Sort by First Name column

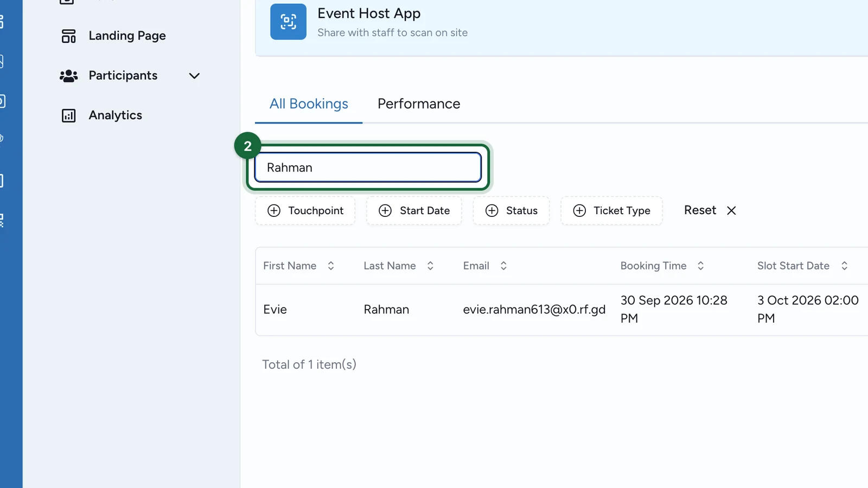click(298, 266)
